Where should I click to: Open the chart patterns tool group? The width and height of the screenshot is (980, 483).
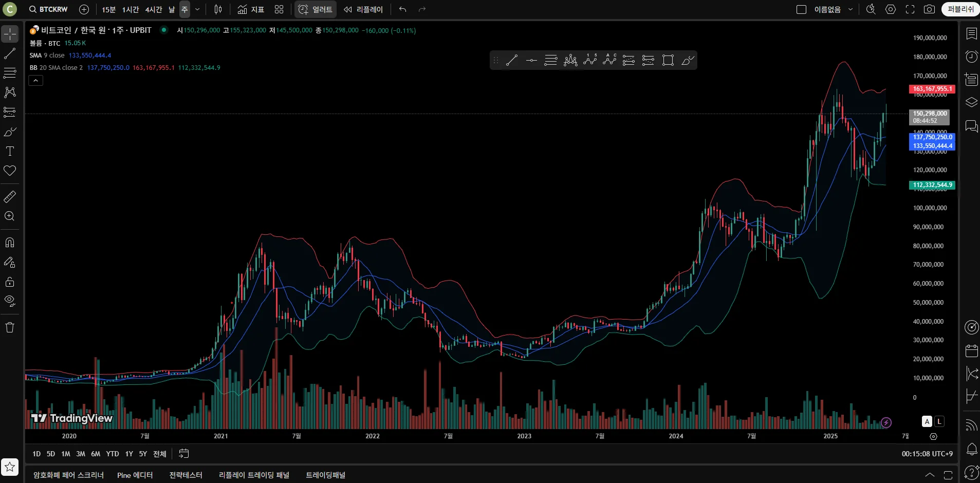(10, 92)
